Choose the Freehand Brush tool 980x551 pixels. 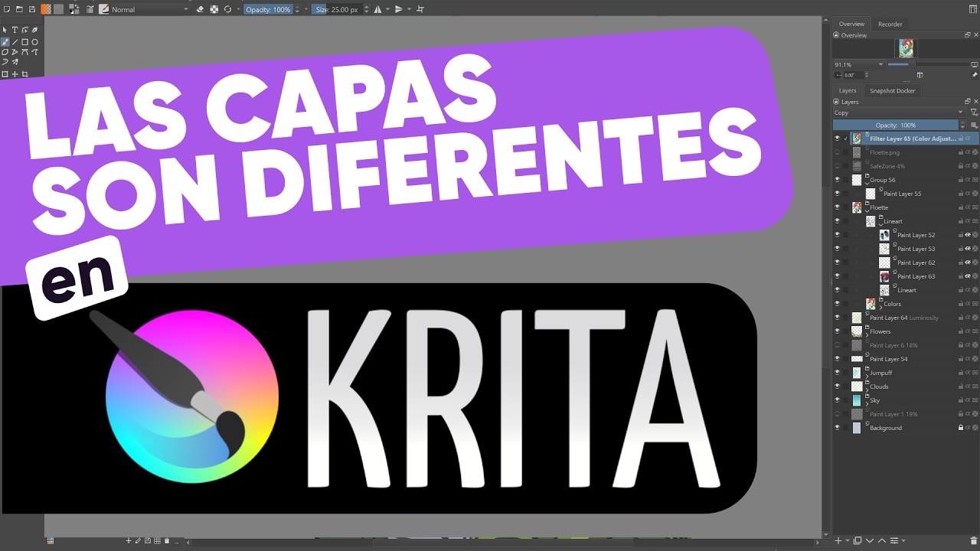(5, 42)
